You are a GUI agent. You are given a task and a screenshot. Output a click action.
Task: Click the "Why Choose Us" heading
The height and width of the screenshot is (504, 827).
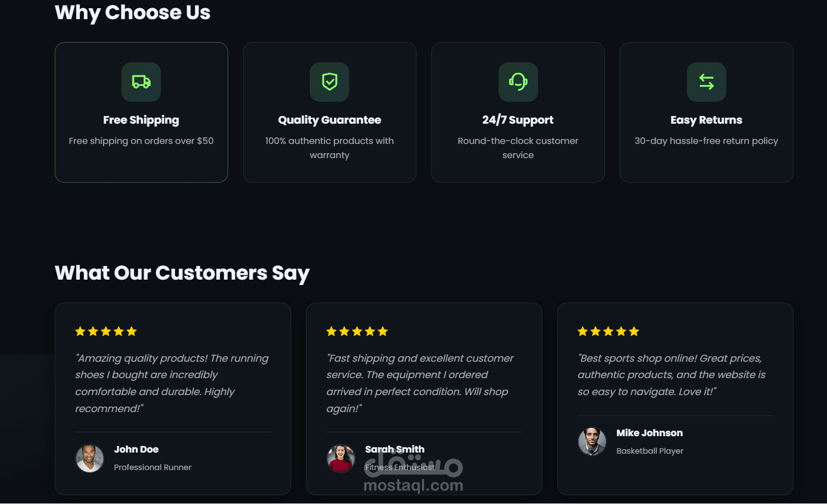(132, 13)
